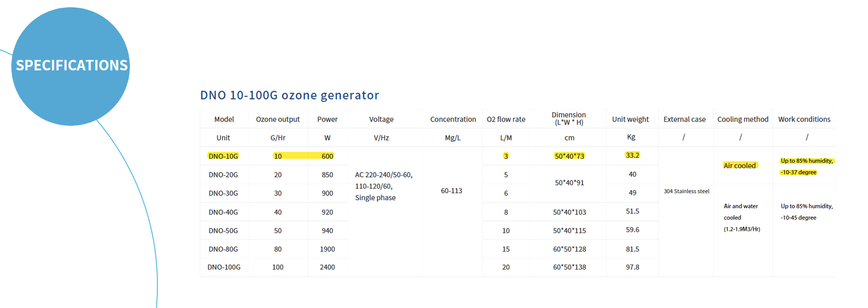Click the dimension 60*50*128
The image size is (868, 308).
[569, 249]
